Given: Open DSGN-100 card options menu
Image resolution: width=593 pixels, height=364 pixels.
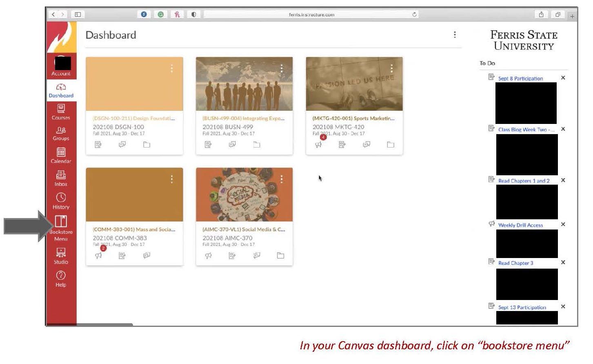Looking at the screenshot, I should coord(172,68).
